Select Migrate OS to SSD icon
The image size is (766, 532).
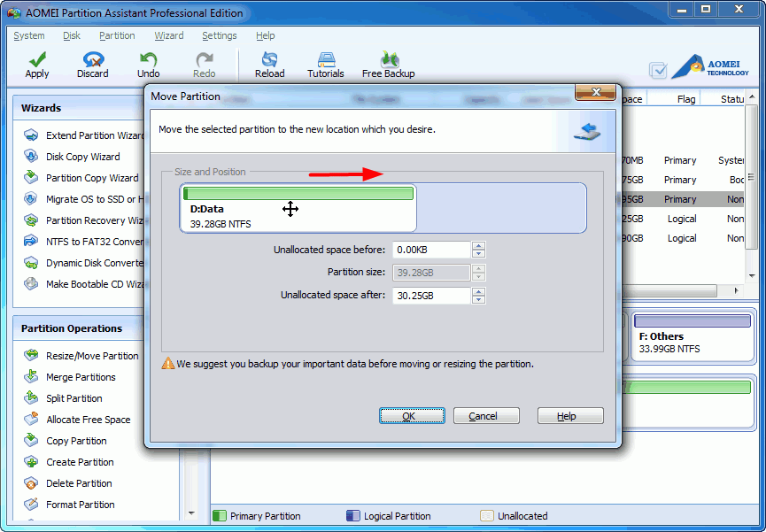[32, 199]
